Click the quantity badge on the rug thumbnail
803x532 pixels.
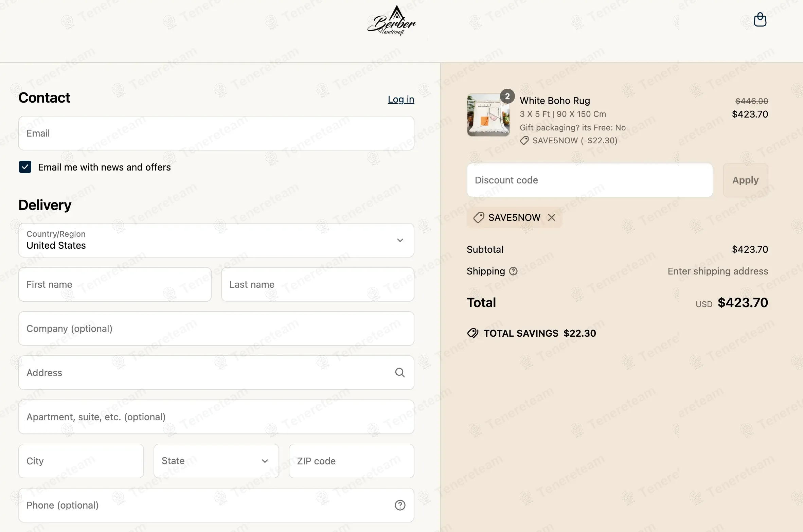click(x=507, y=96)
